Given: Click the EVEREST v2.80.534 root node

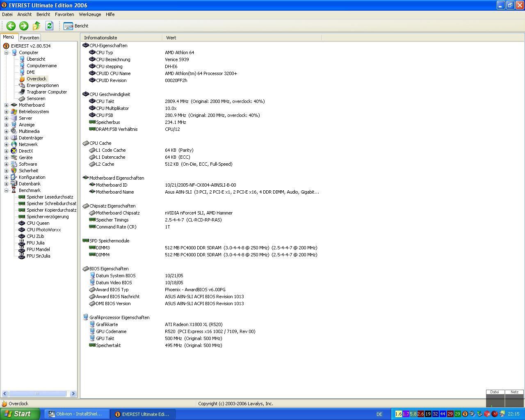Looking at the screenshot, I should [31, 46].
